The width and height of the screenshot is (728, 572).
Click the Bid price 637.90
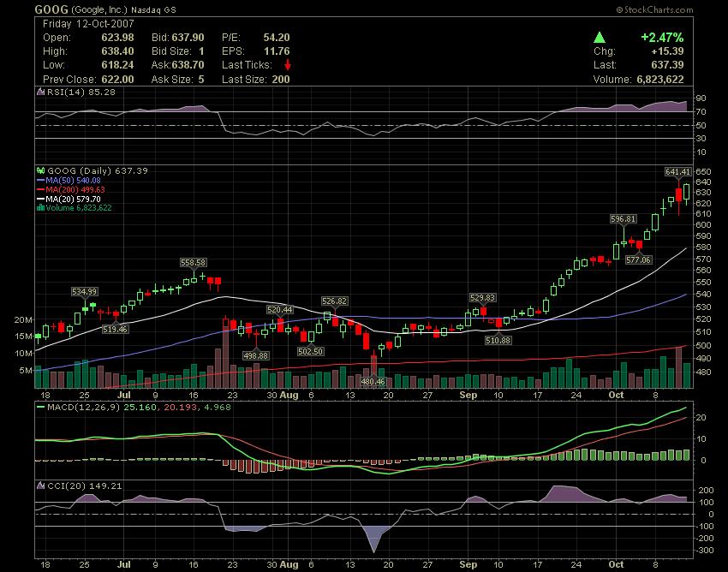pos(188,38)
